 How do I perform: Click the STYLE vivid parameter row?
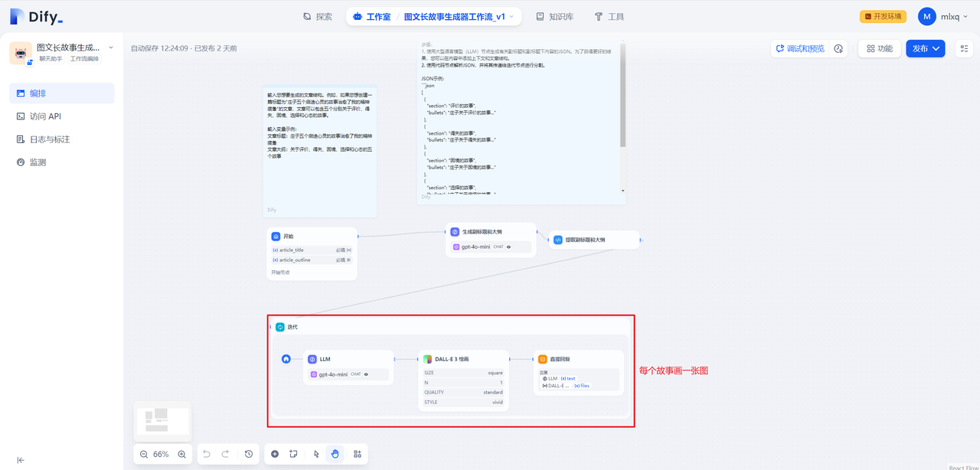[463, 402]
